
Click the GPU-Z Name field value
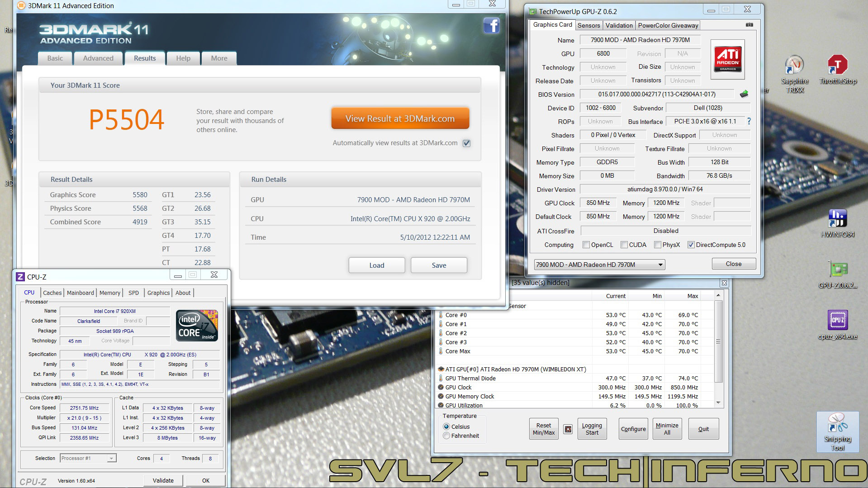[640, 40]
